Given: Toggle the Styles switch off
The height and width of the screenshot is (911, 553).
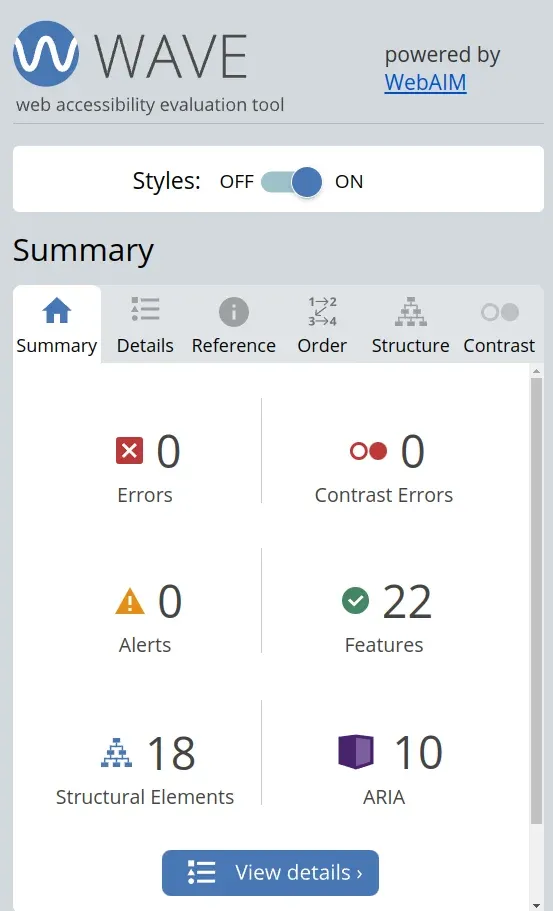Looking at the screenshot, I should pos(292,182).
